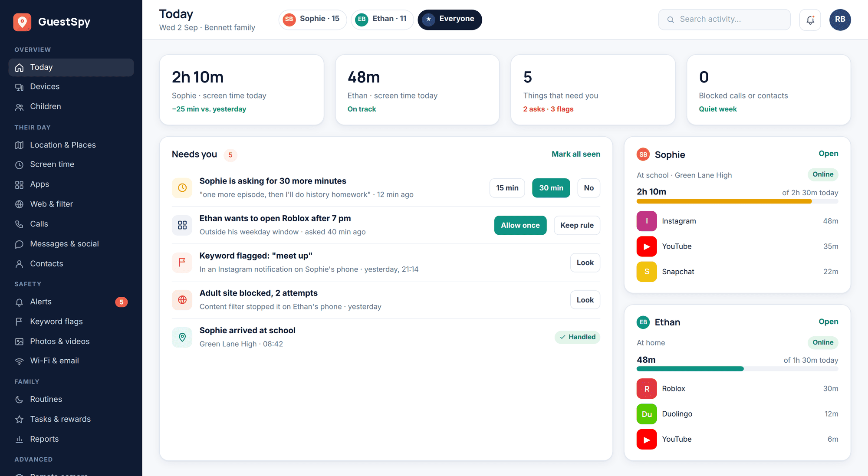Click the Roblox app icon in Ethan's card
The height and width of the screenshot is (476, 868).
tap(647, 389)
